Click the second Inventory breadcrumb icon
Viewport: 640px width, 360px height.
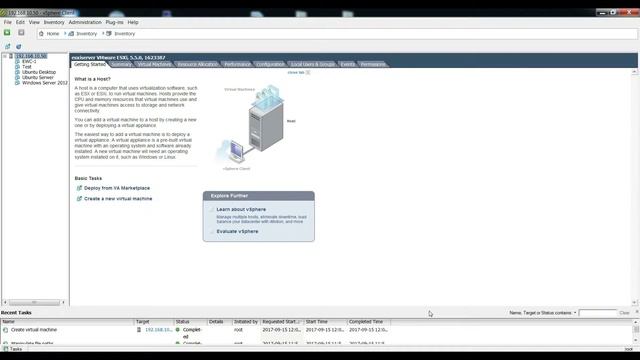(x=109, y=33)
